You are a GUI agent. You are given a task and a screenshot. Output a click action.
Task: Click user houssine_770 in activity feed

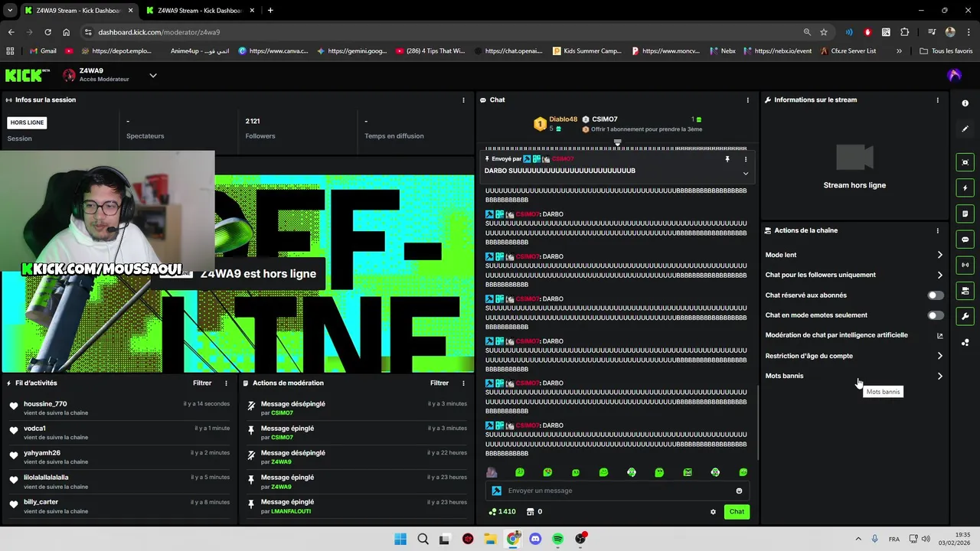coord(45,404)
